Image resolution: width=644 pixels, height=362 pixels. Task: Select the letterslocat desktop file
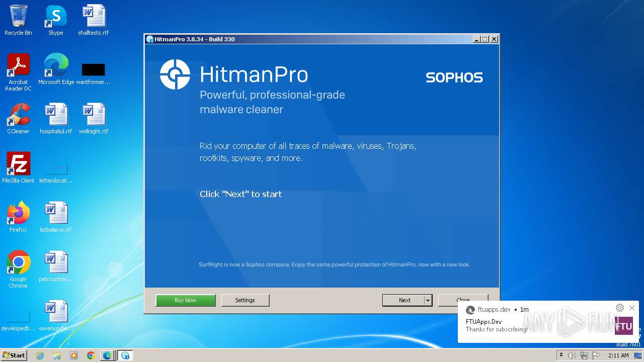pyautogui.click(x=56, y=172)
